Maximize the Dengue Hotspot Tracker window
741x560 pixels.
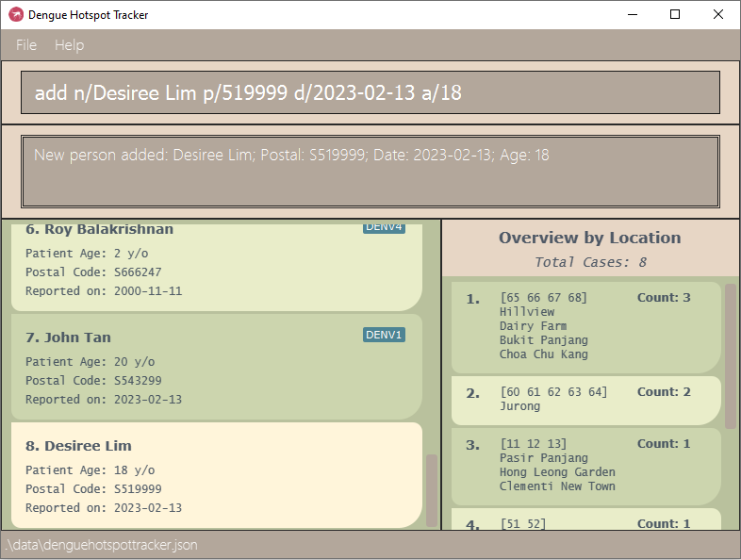coord(675,15)
